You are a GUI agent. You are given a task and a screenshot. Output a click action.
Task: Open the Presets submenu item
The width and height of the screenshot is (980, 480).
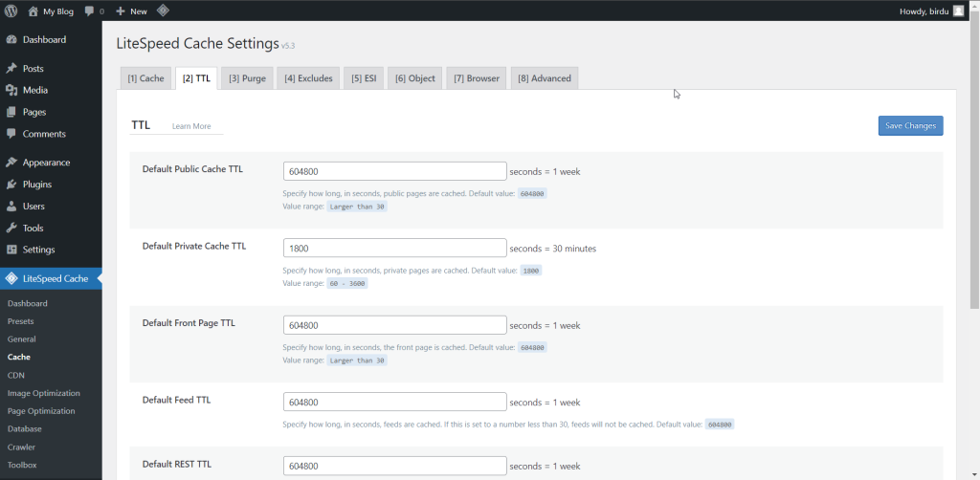(x=21, y=321)
